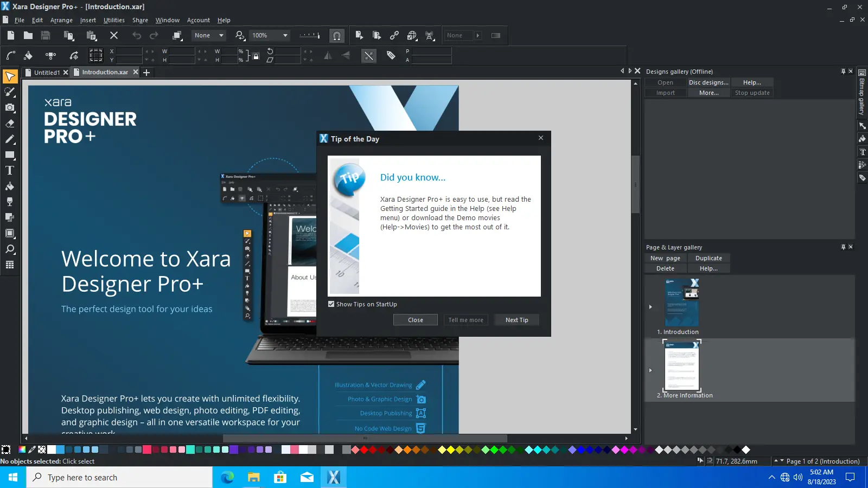Select the Rectangle shape tool
Screen dimensions: 868x488
point(10,155)
